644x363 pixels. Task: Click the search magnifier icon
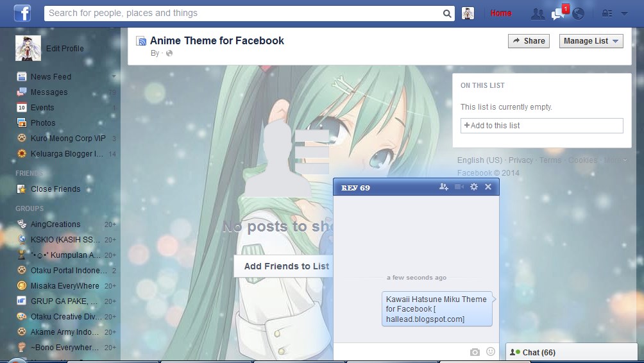click(447, 13)
